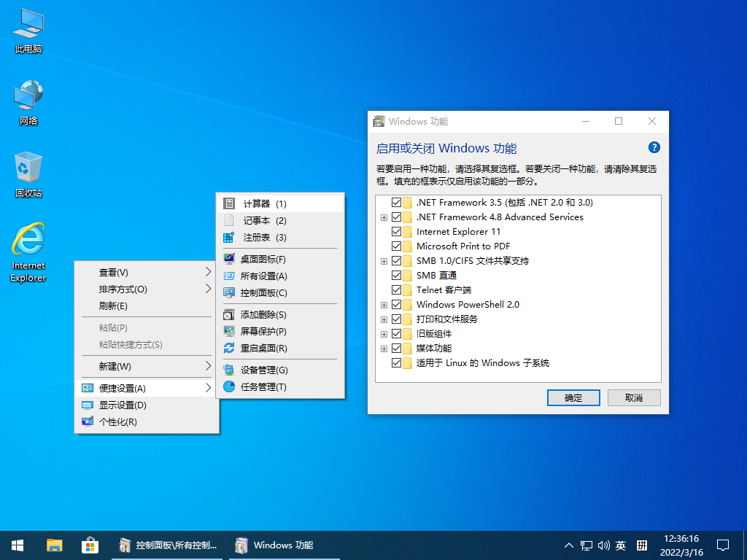Click the notepad icon next to 记事本
Screen dimensions: 747x560
[x=229, y=220]
